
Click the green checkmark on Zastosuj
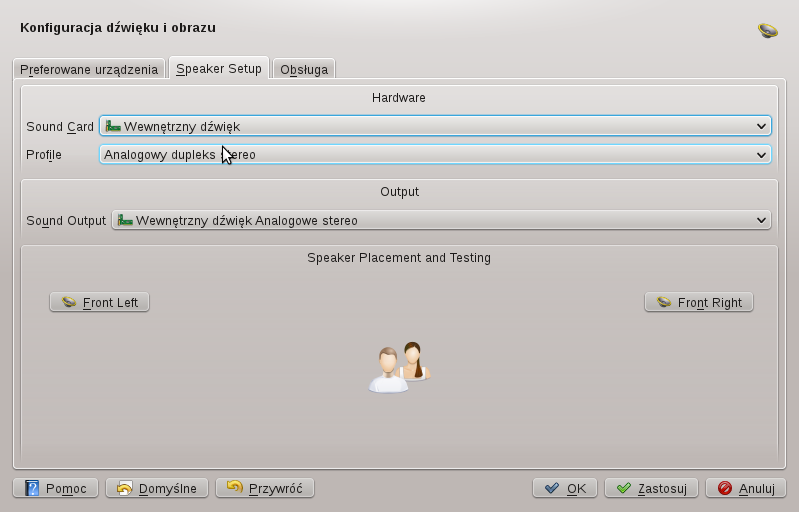click(624, 488)
